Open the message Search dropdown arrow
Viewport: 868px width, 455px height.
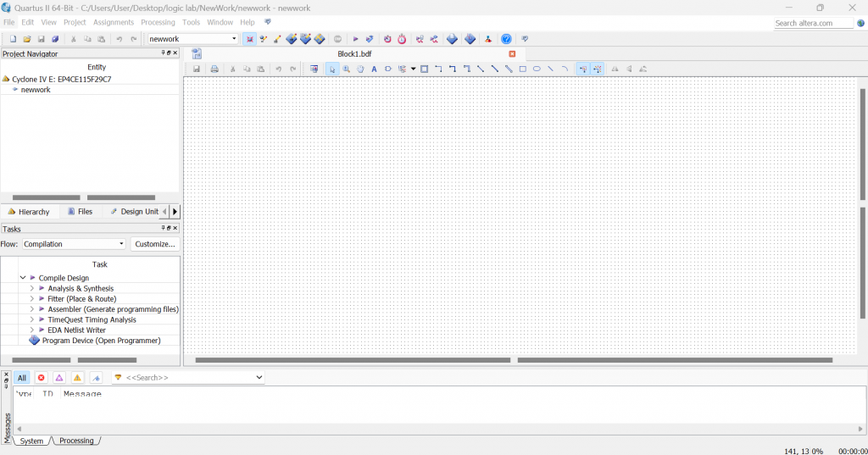click(259, 378)
